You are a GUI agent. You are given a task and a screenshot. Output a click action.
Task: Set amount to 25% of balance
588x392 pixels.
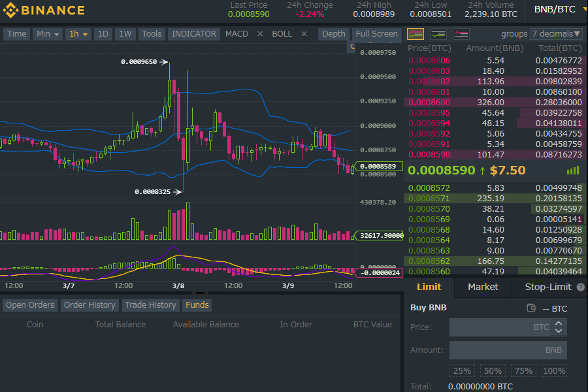pos(462,370)
